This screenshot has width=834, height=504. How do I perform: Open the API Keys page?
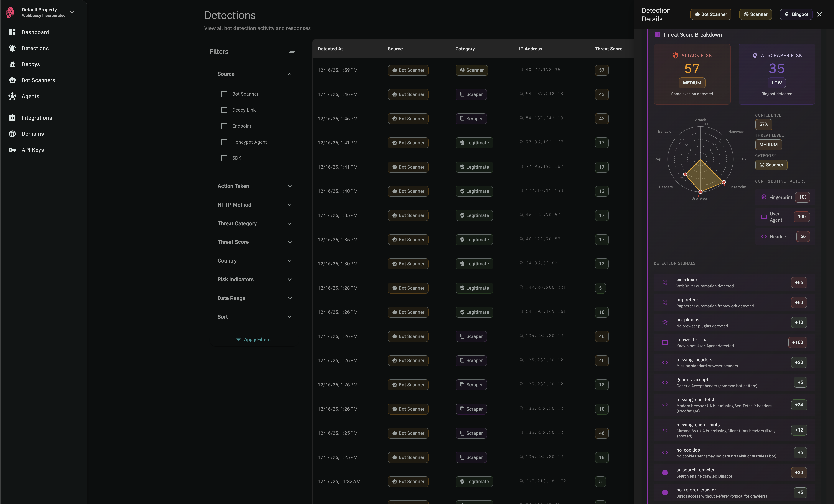pyautogui.click(x=32, y=150)
